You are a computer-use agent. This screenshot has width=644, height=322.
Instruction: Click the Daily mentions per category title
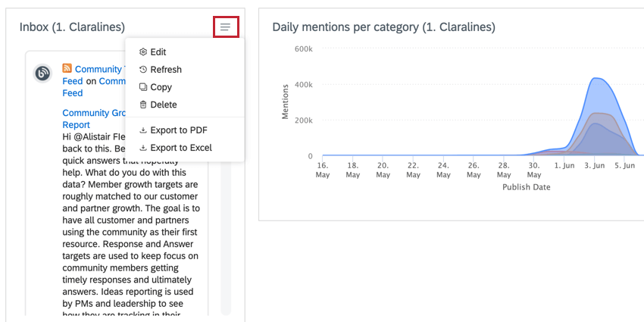point(383,27)
